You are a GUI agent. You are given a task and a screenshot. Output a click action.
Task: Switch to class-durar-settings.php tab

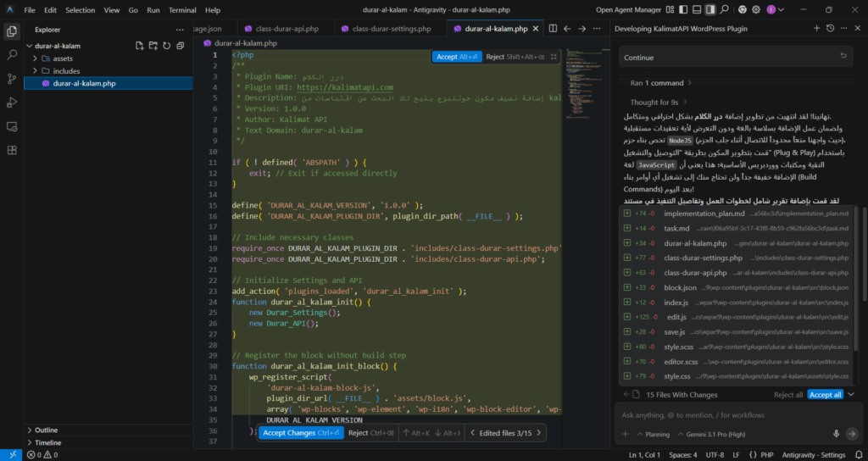click(x=391, y=29)
